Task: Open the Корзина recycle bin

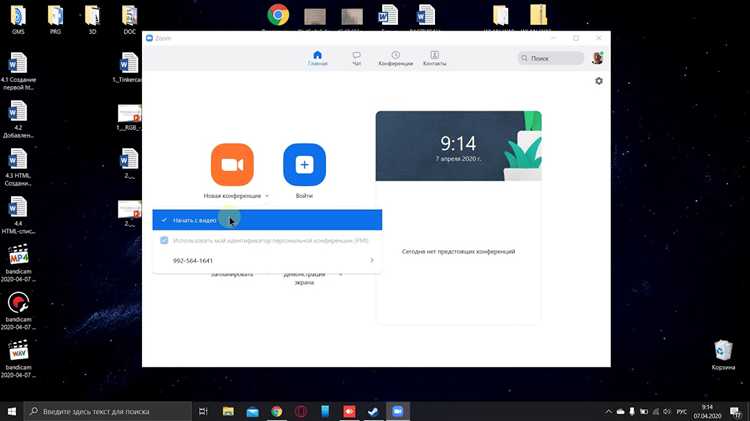Action: pyautogui.click(x=723, y=355)
